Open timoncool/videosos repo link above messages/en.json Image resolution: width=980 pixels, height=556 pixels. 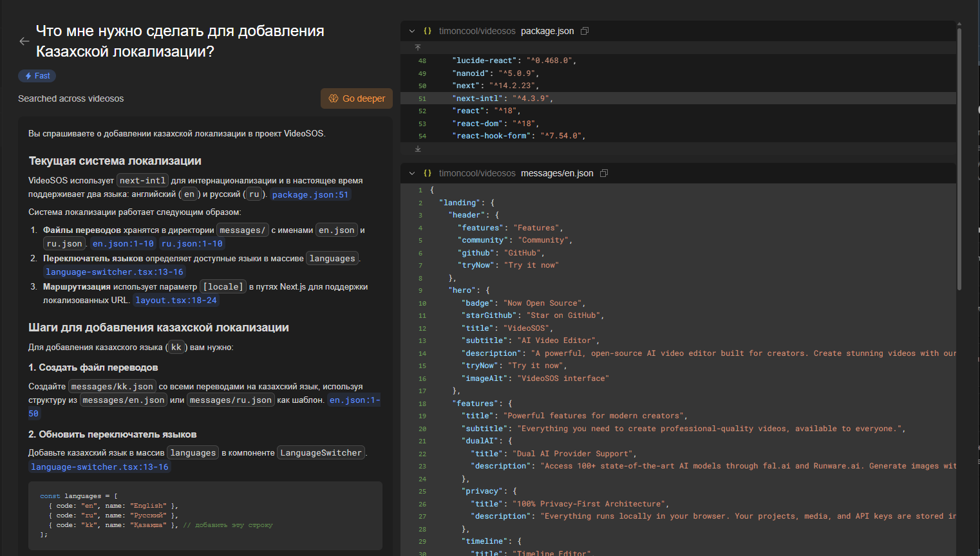[477, 173]
